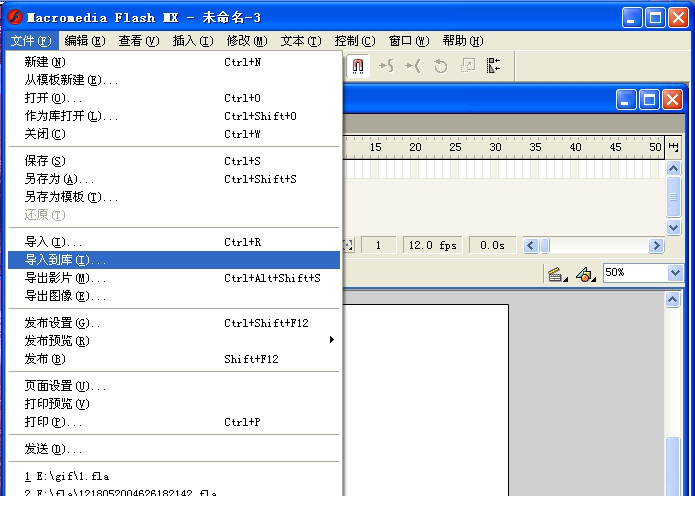Image resolution: width=695 pixels, height=515 pixels.
Task: Click the Align panel icon
Action: pyautogui.click(x=493, y=66)
